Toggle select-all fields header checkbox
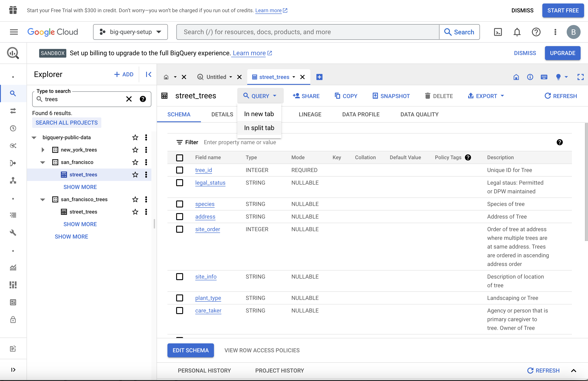 click(180, 157)
